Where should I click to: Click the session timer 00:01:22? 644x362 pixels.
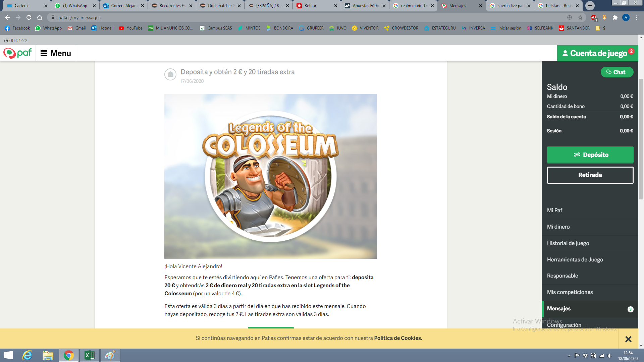click(16, 41)
